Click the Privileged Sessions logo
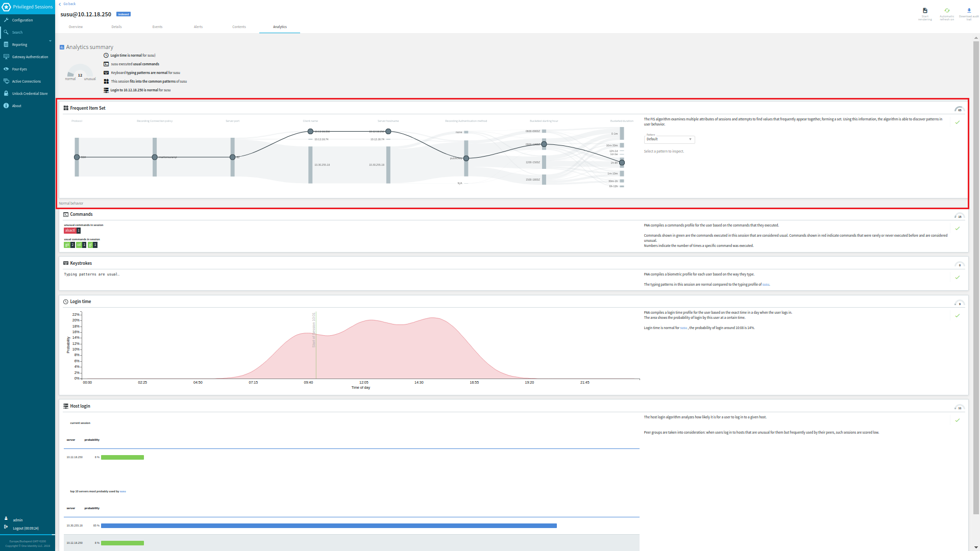980x551 pixels. [7, 7]
